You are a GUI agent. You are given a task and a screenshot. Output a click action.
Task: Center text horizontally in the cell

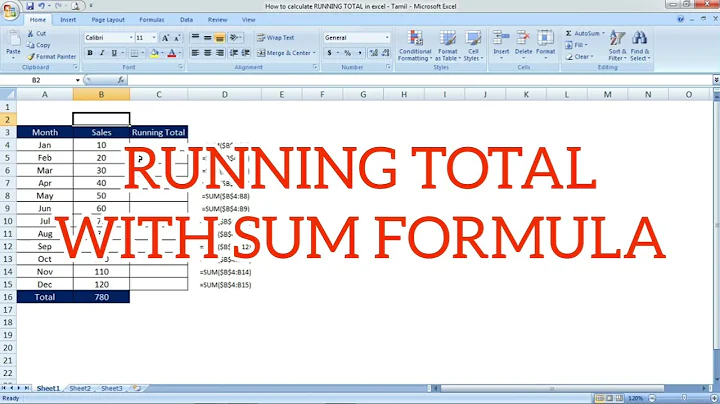208,53
